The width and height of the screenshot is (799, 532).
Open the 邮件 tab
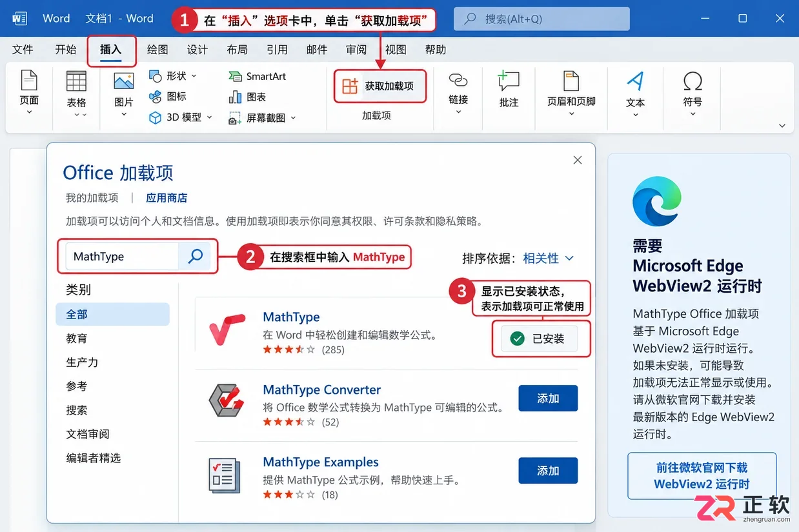point(316,50)
